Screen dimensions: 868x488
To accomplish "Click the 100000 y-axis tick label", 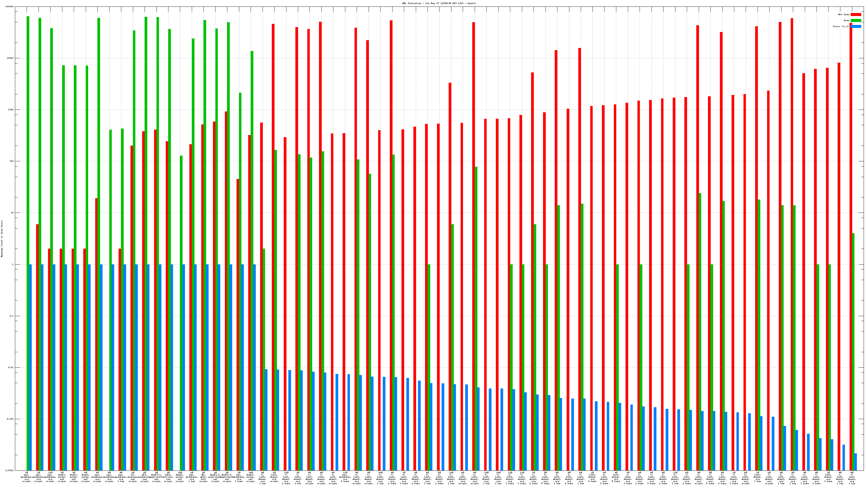I will pos(10,7).
